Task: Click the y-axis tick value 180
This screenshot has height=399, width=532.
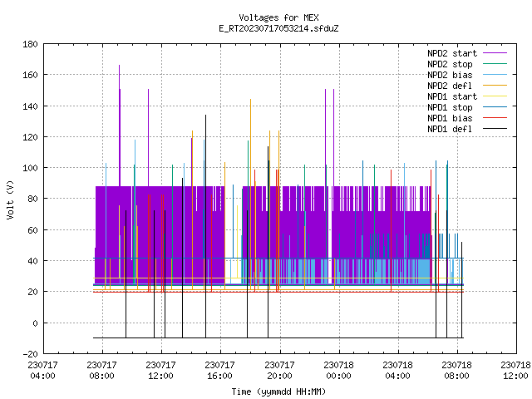Action: click(30, 44)
